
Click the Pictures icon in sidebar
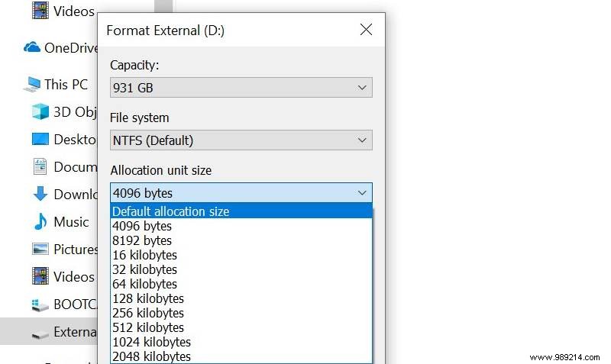coord(40,250)
